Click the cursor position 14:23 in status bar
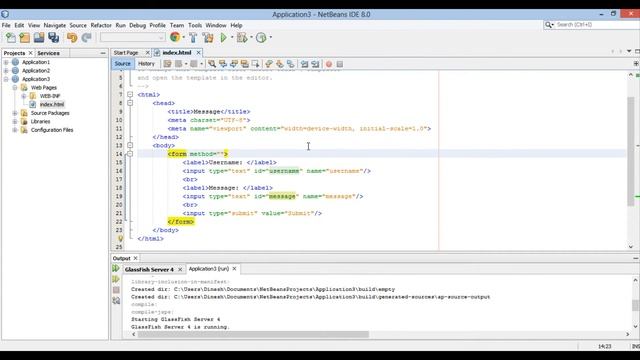Screen dimensions: 640x360 (604, 347)
